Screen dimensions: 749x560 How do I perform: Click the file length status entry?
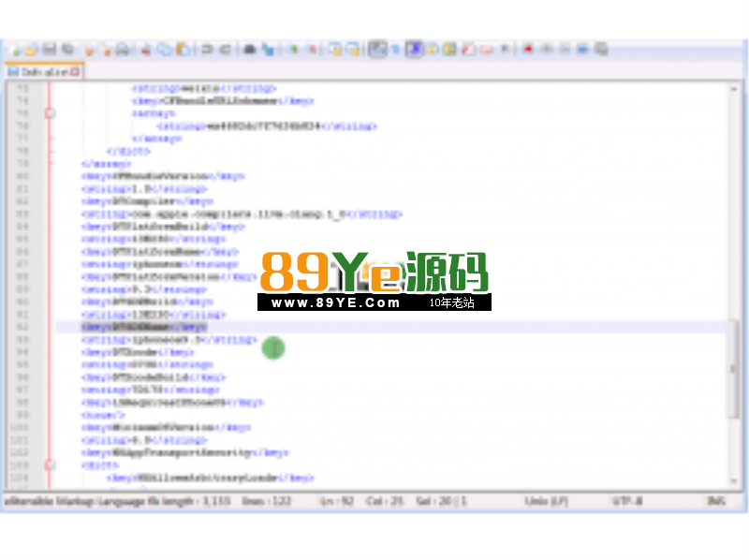(x=197, y=501)
